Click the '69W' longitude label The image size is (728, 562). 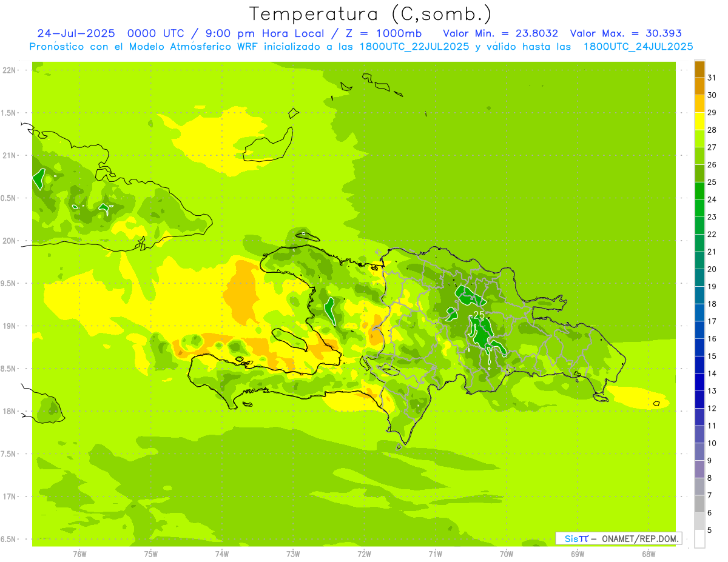coord(578,554)
